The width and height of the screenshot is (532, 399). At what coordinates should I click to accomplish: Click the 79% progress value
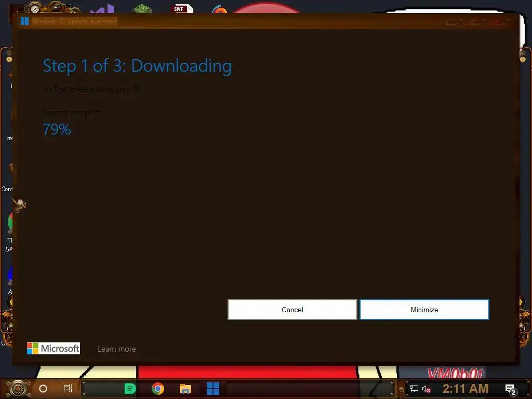coord(57,129)
